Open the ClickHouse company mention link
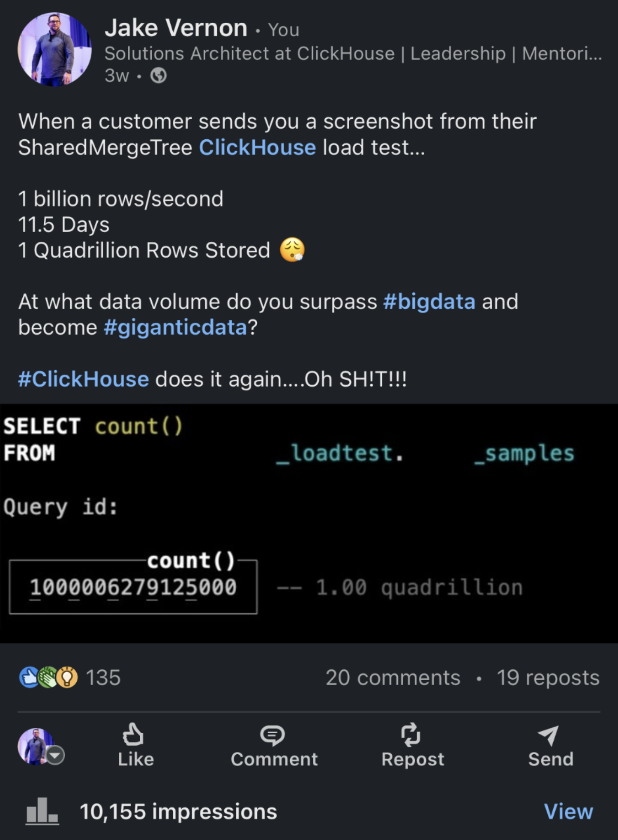The width and height of the screenshot is (618, 840). point(257,147)
